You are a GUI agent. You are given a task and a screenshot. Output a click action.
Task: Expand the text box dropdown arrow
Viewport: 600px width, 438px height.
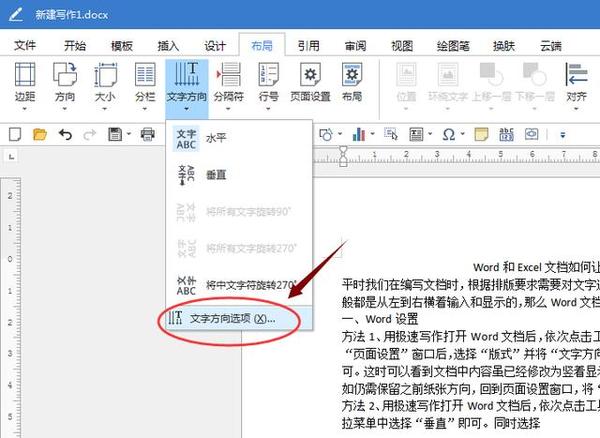pyautogui.click(x=430, y=134)
